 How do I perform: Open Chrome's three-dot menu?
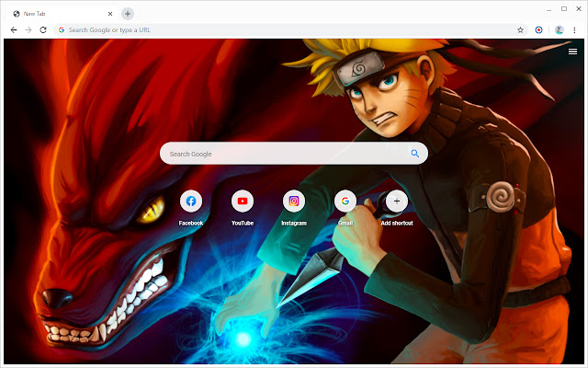[x=574, y=30]
